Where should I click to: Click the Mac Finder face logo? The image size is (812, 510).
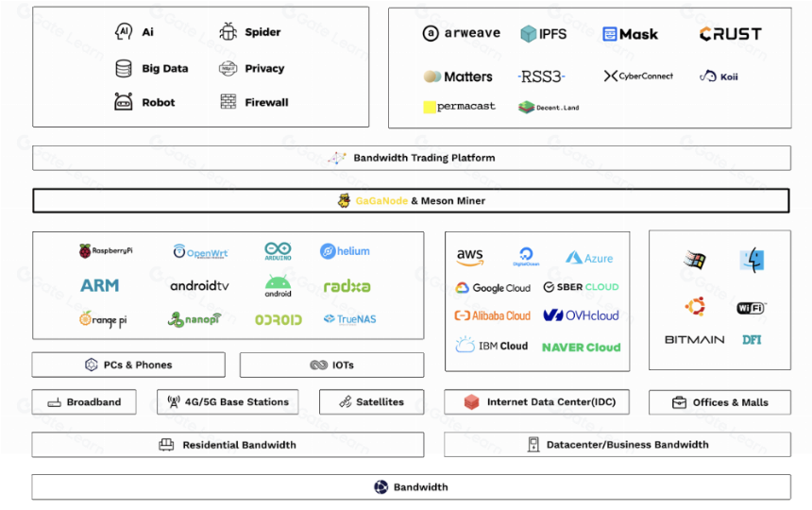752,260
